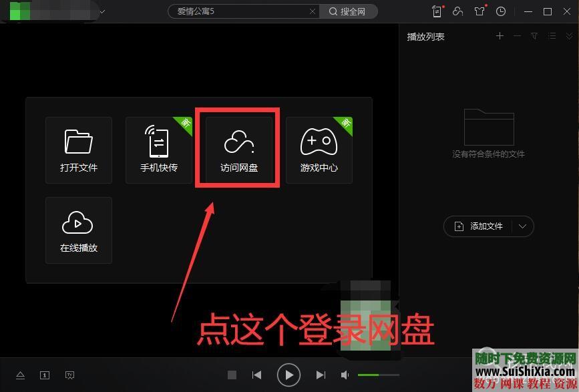This screenshot has width=579, height=392.
Task: Add media via plus icon in playlist panel
Action: [x=500, y=36]
